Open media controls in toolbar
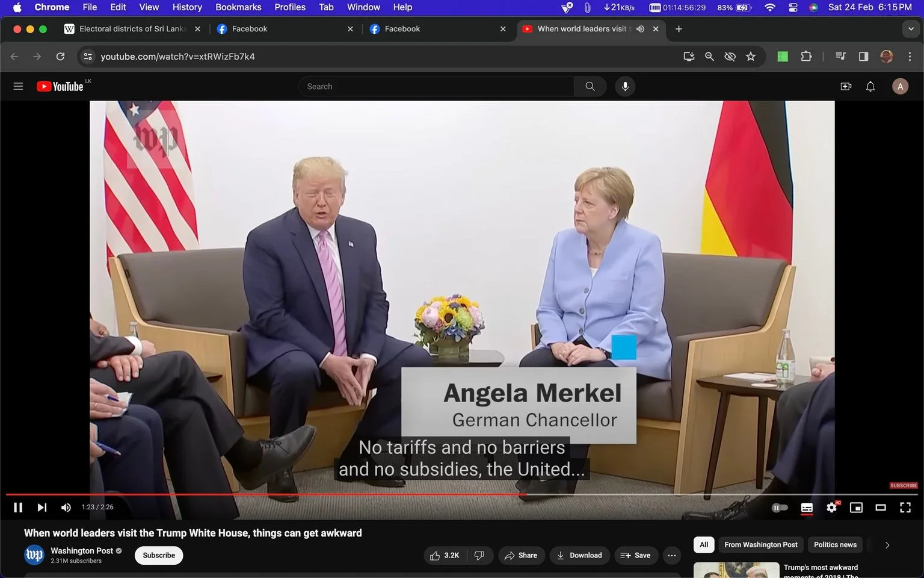Viewport: 924px width, 578px height. pos(840,57)
